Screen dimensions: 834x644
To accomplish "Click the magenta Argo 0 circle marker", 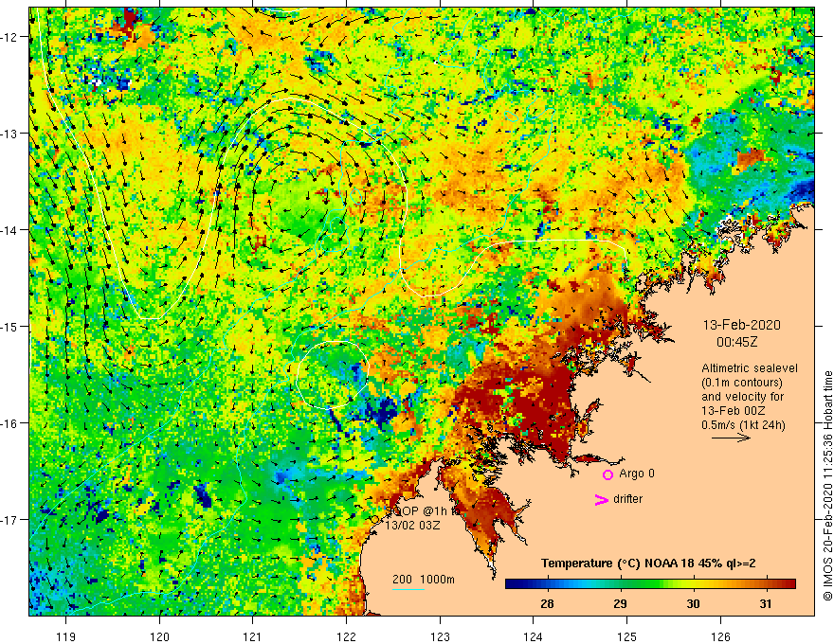I will 607,474.
